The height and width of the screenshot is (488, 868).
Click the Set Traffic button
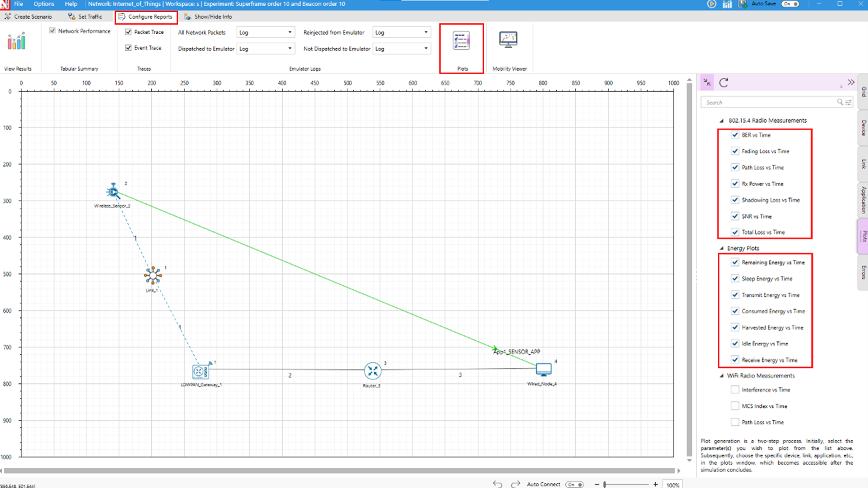(85, 17)
